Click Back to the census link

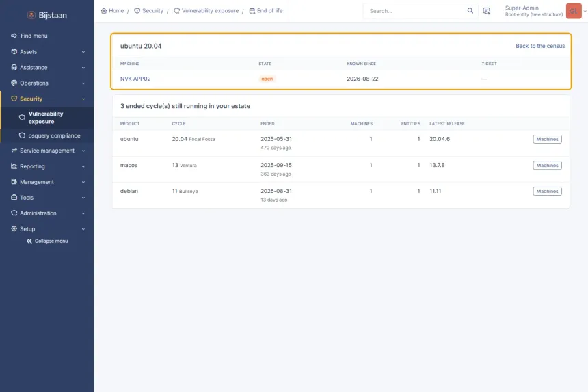[x=540, y=46]
